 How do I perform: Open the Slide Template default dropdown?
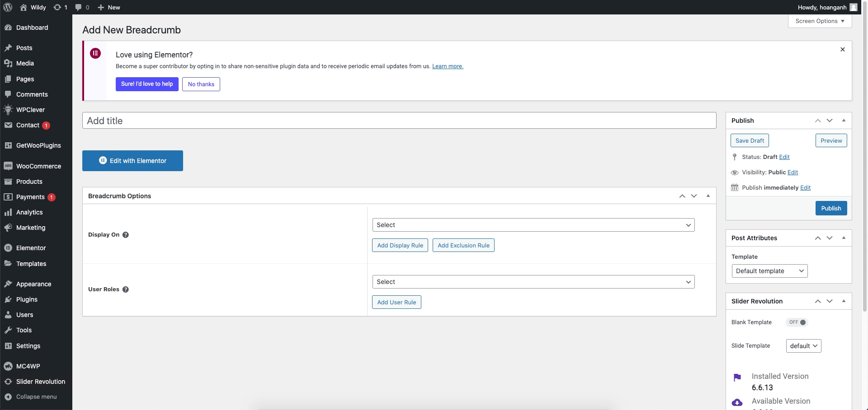click(x=803, y=346)
